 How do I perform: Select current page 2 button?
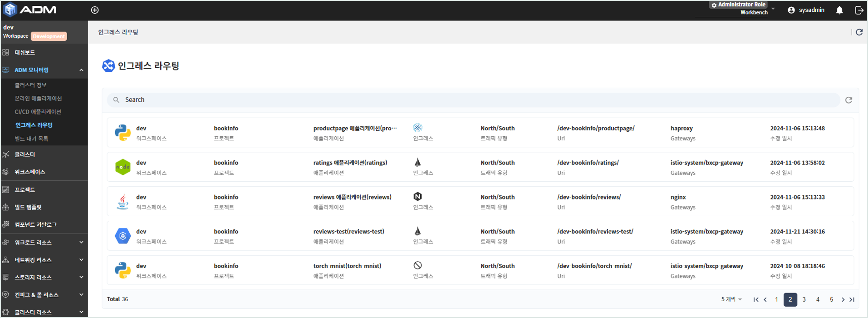[x=790, y=299]
